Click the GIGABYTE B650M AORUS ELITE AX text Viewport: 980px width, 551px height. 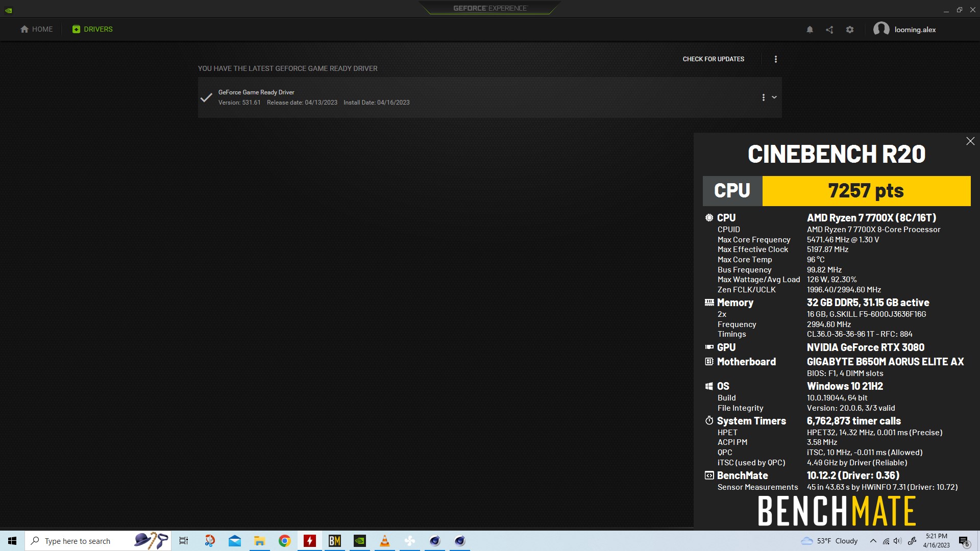pyautogui.click(x=886, y=362)
